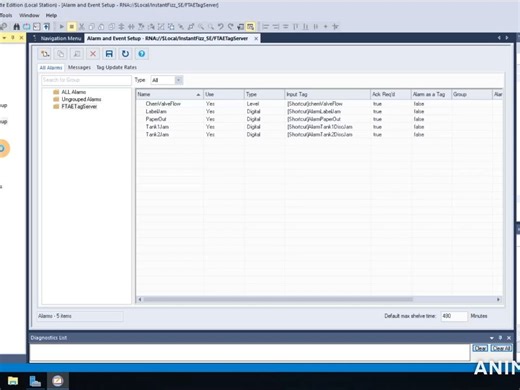Delete selected alarm with red X icon

pos(93,54)
